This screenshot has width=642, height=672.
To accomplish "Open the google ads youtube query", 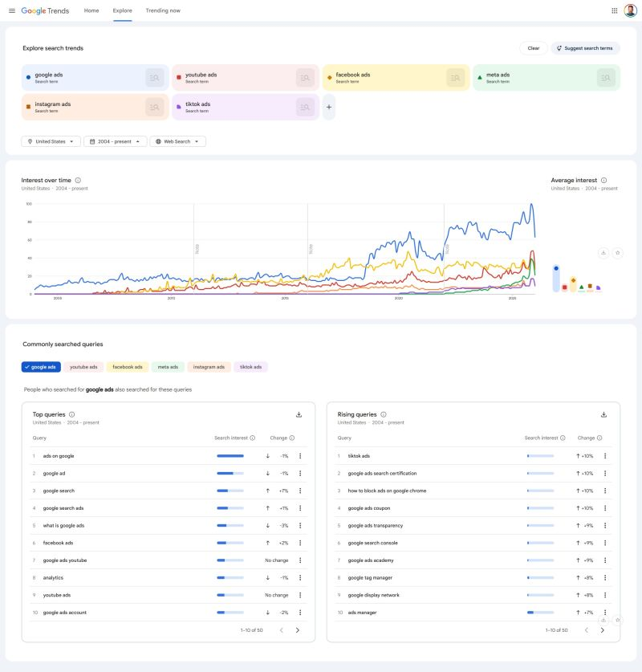I will click(x=65, y=560).
